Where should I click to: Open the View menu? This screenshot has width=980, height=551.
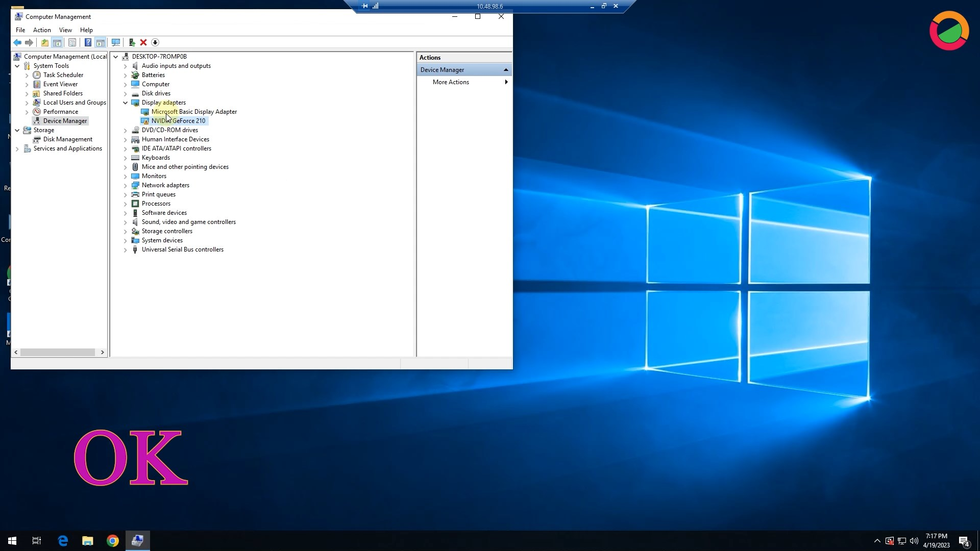point(65,30)
